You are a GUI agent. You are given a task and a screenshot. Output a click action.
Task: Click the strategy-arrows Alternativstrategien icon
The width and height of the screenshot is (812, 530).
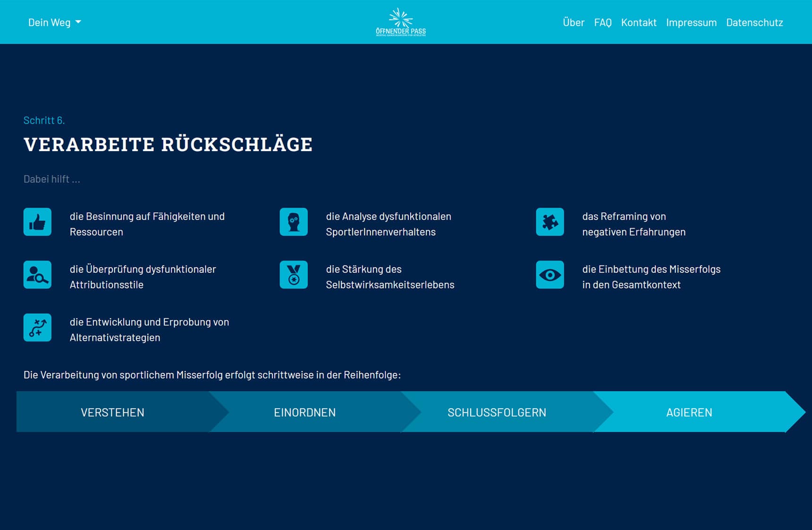point(37,327)
